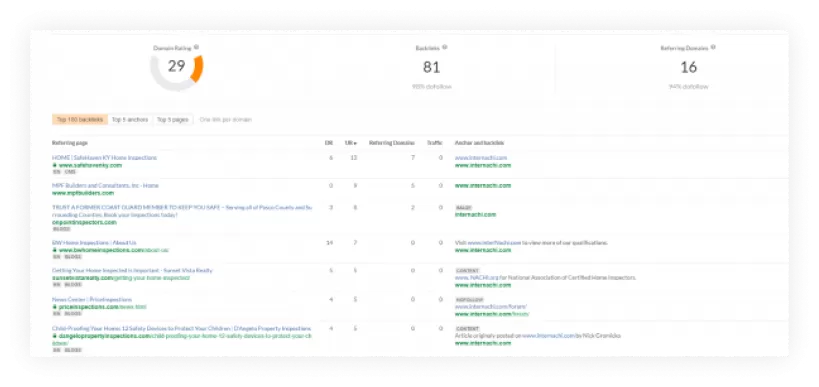Click the Traffic column header
This screenshot has height=387, width=819.
coord(435,143)
